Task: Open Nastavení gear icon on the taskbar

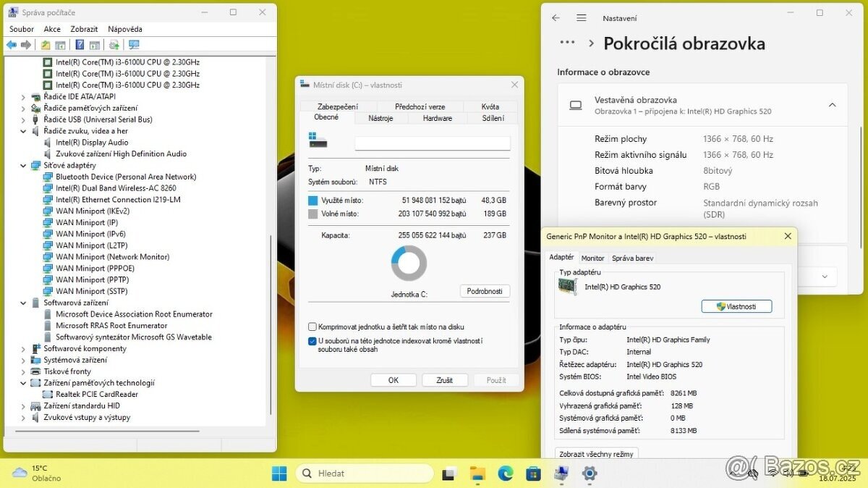Action: 590,473
